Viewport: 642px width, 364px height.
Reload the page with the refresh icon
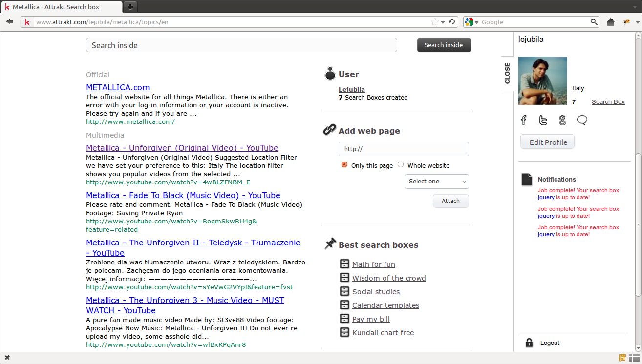coord(452,22)
